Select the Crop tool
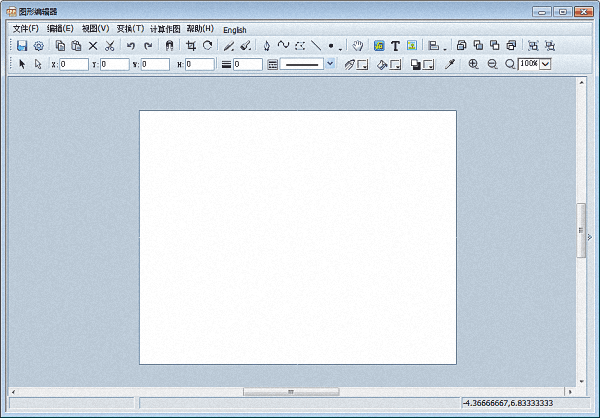 click(190, 46)
